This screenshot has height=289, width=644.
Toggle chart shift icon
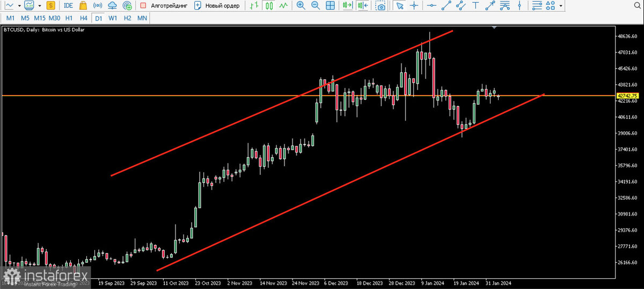pos(363,5)
